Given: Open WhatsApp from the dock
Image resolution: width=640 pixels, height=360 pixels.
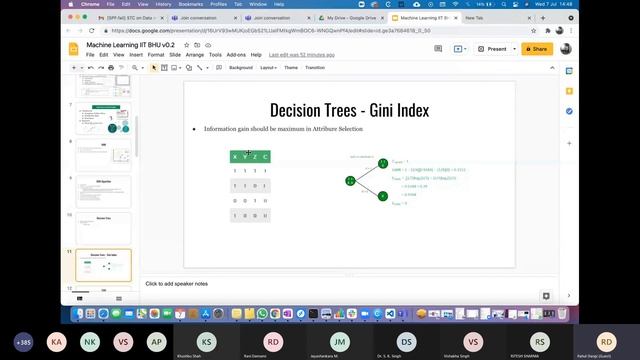Looking at the screenshot, I should point(262,313).
